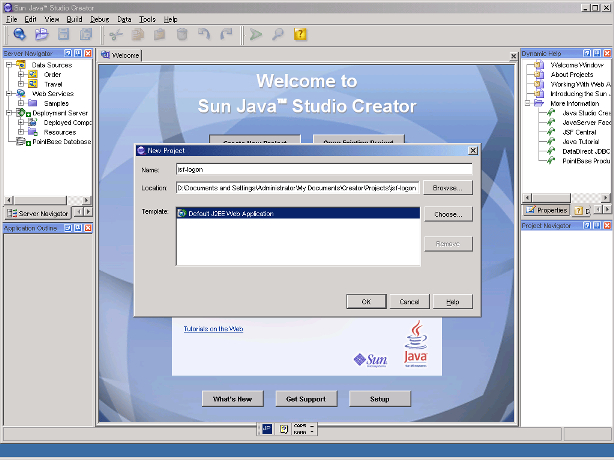614x460 pixels.
Task: Expand the Deployed Components node
Action: (21, 123)
